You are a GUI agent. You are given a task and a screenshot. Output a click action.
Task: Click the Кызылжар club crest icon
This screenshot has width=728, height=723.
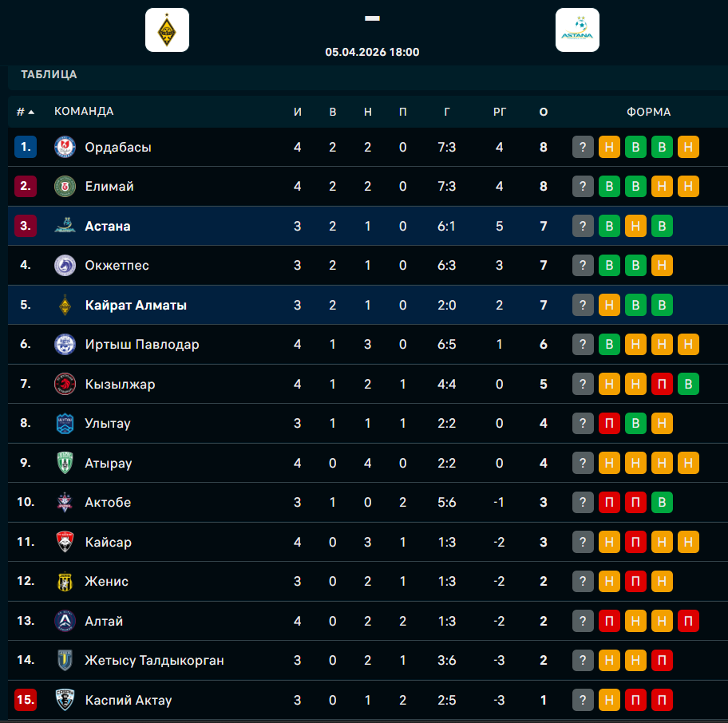point(65,384)
